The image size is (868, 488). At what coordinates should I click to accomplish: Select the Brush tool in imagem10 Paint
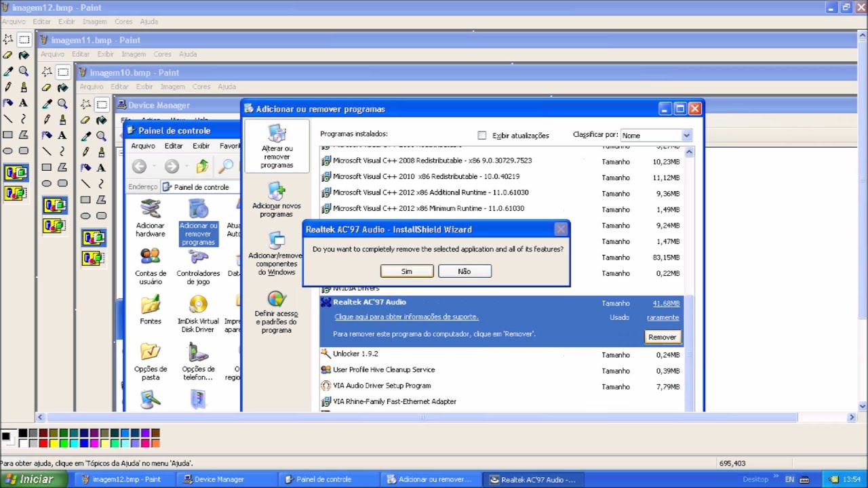(101, 152)
